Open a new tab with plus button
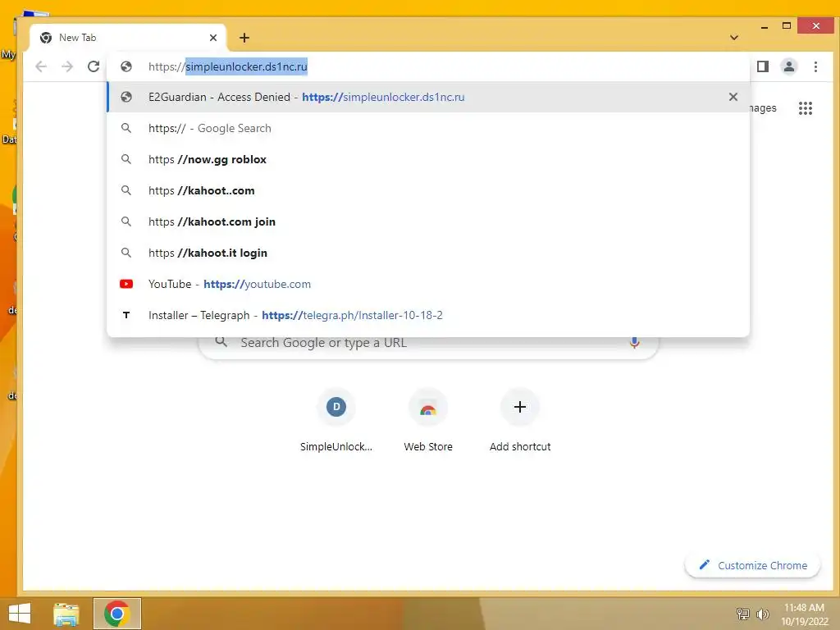 (x=244, y=38)
